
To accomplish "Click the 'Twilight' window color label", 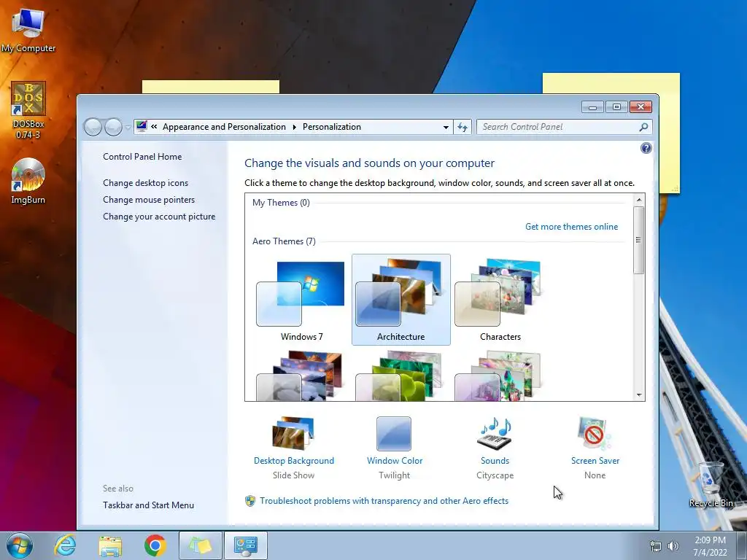I will click(394, 475).
